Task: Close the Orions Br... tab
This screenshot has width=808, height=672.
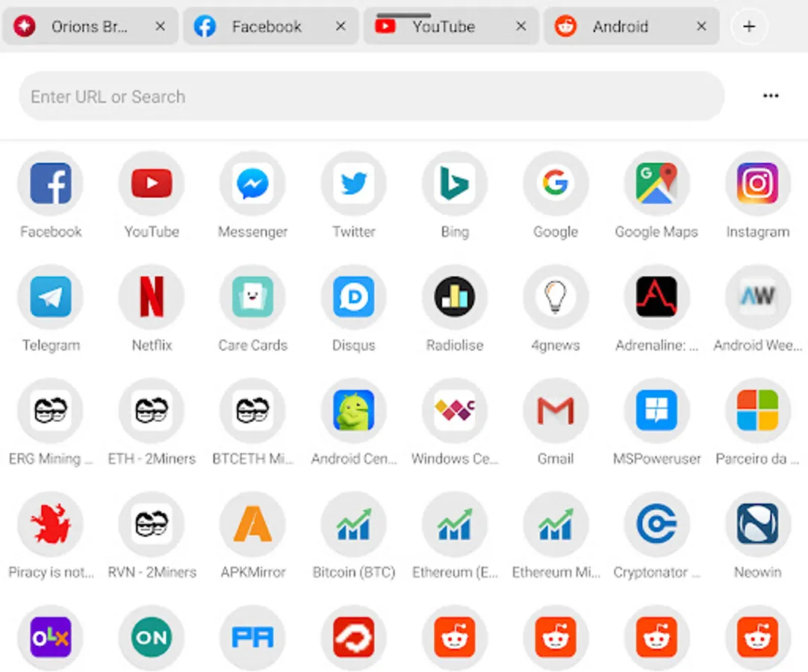Action: tap(161, 26)
